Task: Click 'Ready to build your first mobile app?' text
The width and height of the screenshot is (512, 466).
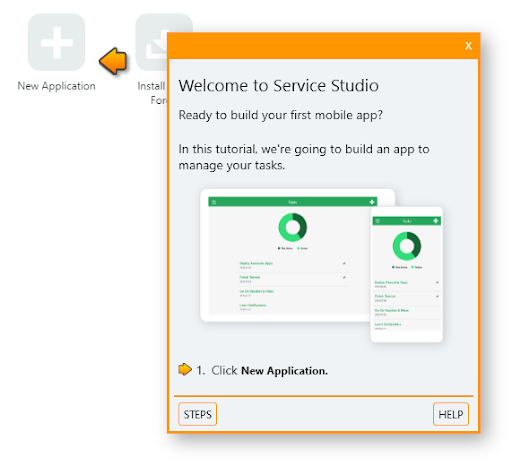Action: point(280,115)
